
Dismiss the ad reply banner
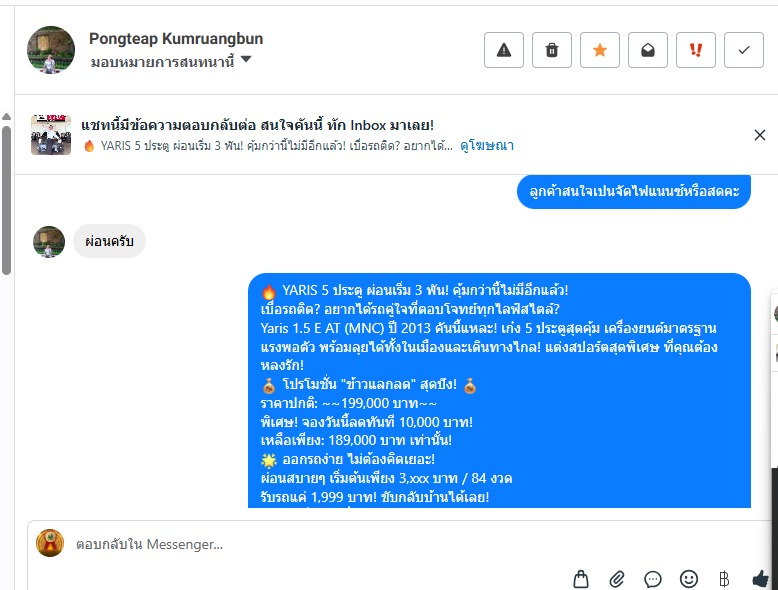click(760, 135)
